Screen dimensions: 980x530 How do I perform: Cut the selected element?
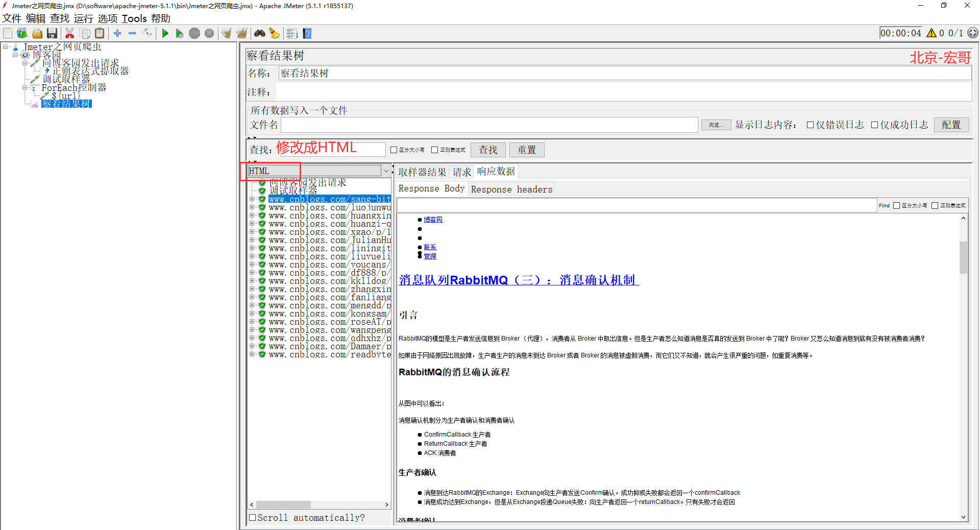pos(70,33)
